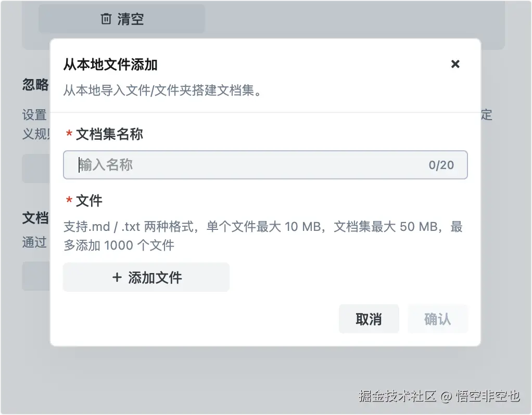Click the 文档集名称 field label
The height and width of the screenshot is (415, 532).
pos(109,134)
